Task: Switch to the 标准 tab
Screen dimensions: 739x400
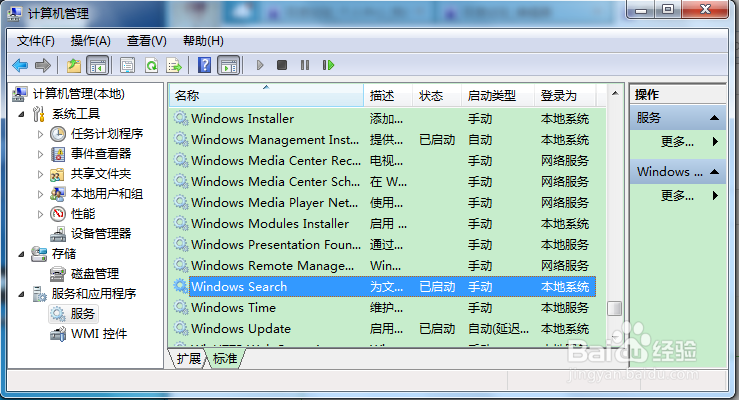Action: tap(225, 359)
